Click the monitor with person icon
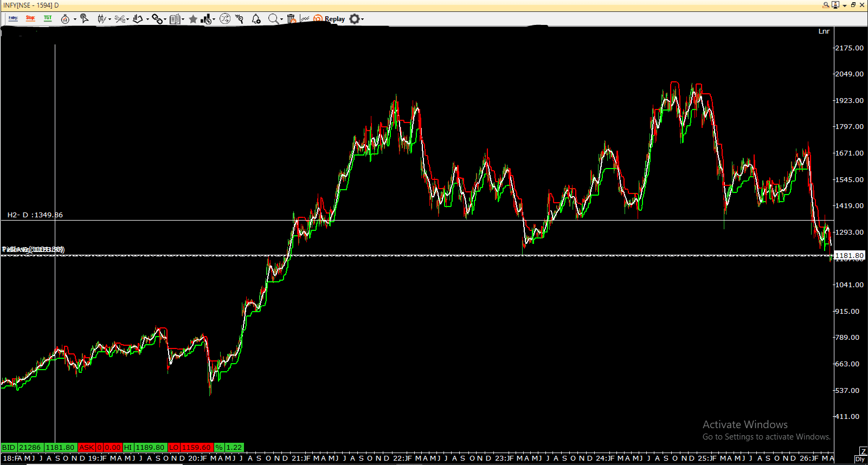Screen dimensions: 868x465 point(835,5)
